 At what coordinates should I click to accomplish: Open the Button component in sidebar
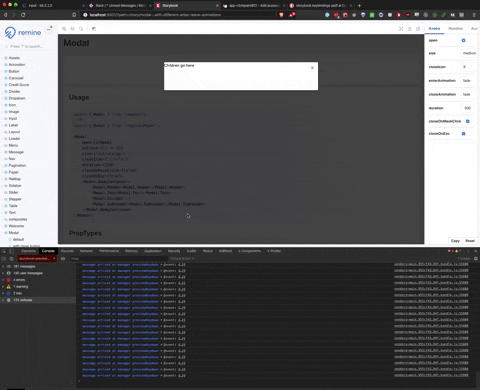14,71
